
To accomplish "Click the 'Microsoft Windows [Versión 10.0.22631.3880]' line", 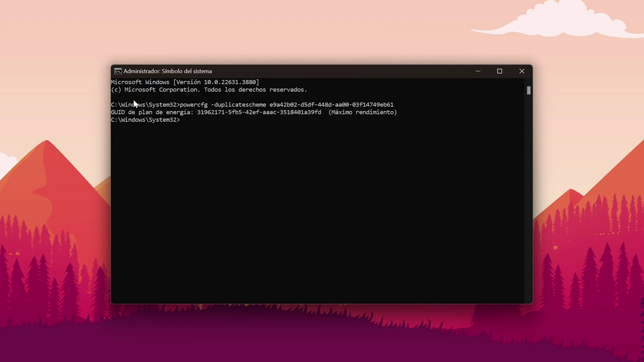I will tap(185, 82).
